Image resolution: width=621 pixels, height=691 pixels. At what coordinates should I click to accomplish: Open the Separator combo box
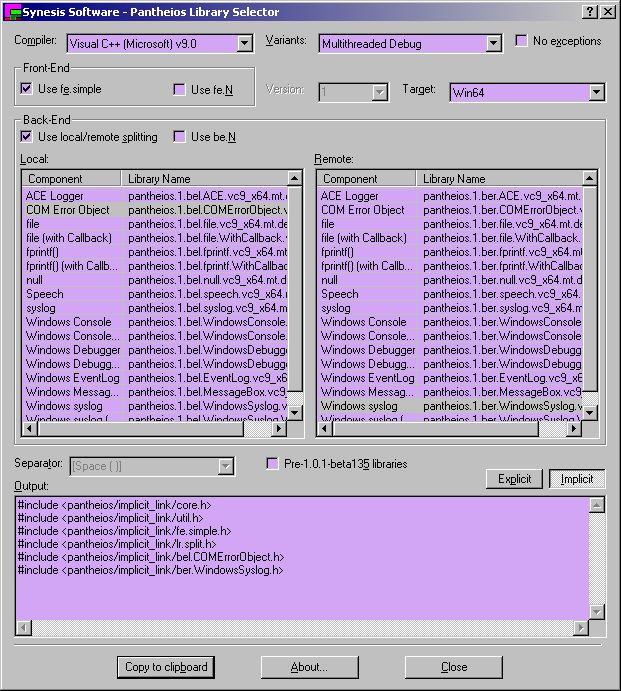point(226,466)
